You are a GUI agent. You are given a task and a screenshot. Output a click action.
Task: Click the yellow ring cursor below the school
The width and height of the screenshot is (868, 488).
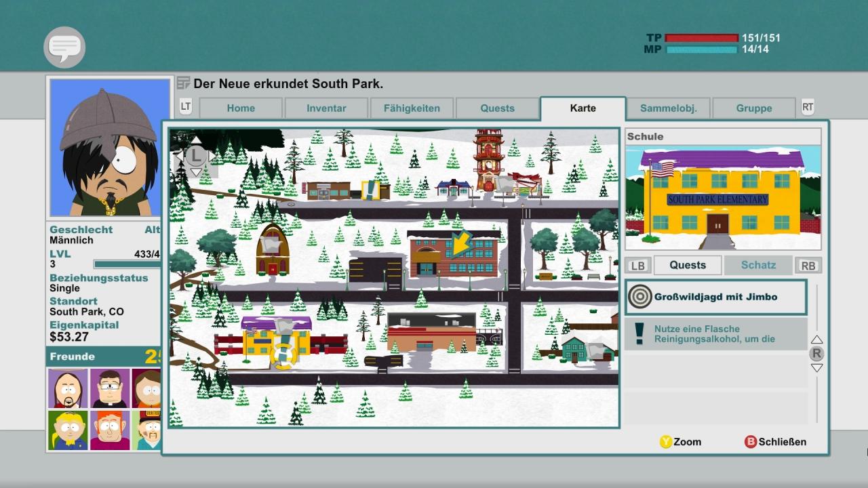283,355
